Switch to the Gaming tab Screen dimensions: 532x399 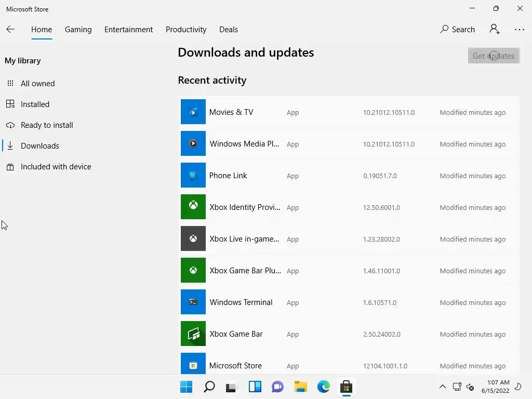point(78,30)
